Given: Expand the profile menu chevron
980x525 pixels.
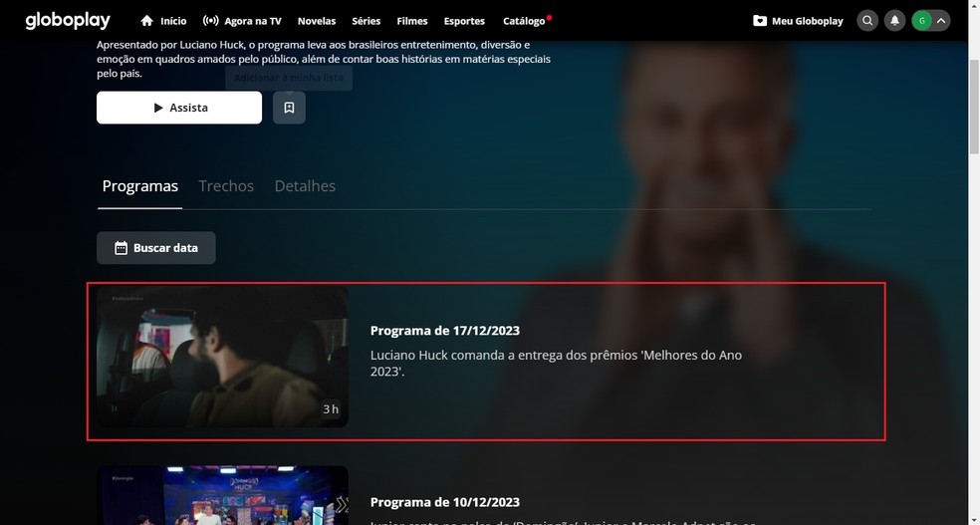Looking at the screenshot, I should [x=941, y=21].
